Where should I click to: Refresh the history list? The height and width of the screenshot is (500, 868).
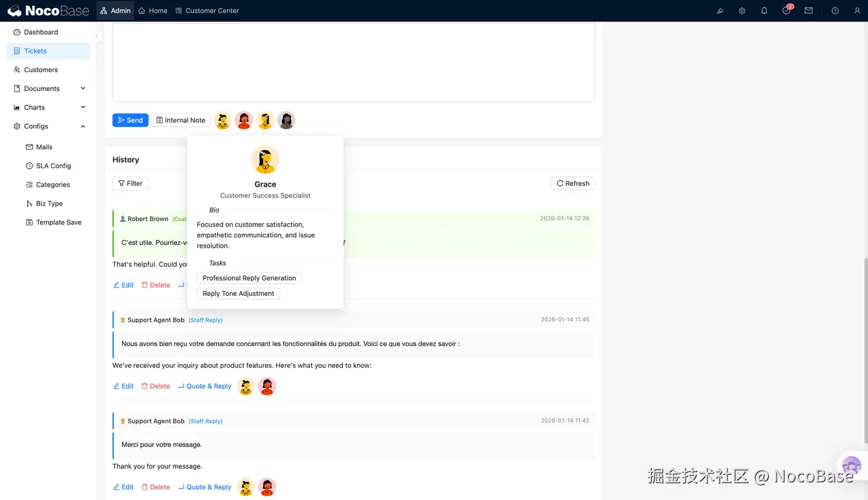coord(573,183)
